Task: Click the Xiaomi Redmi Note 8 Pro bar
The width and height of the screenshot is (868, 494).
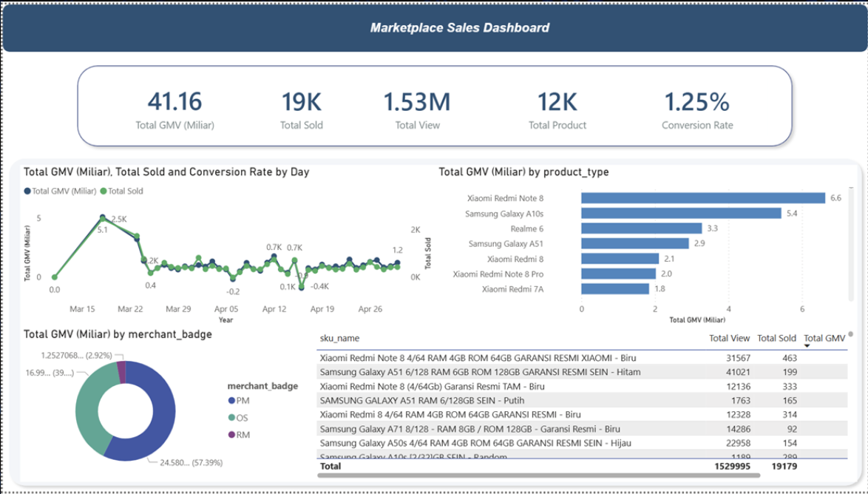Action: (618, 274)
